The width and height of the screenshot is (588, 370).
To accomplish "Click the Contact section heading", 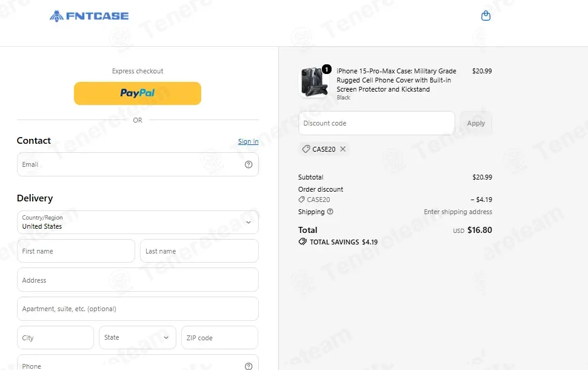I will (34, 140).
